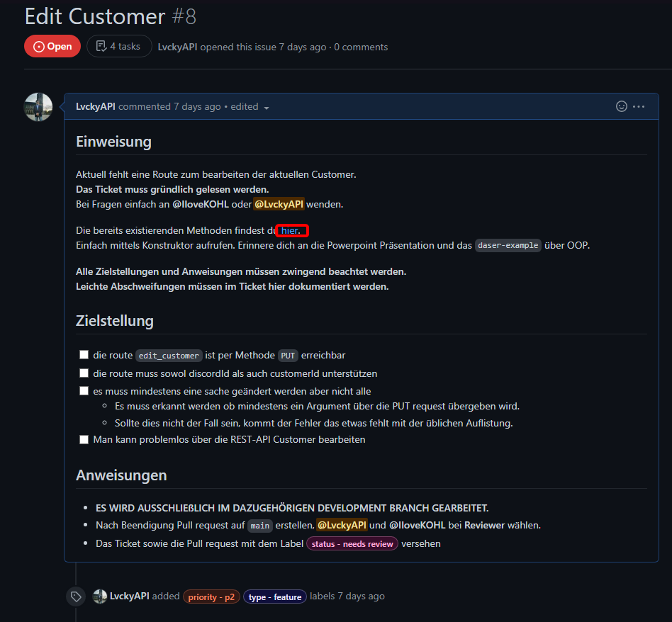Select the 'type - feature' label
The width and height of the screenshot is (672, 622).
click(275, 596)
